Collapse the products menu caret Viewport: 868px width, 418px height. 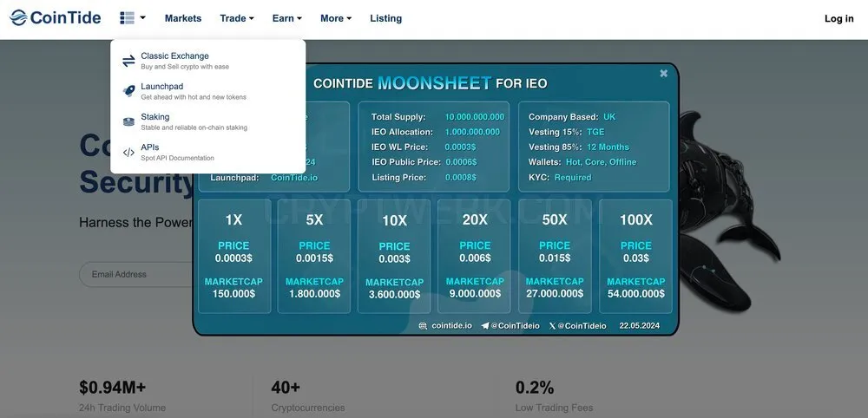click(143, 17)
